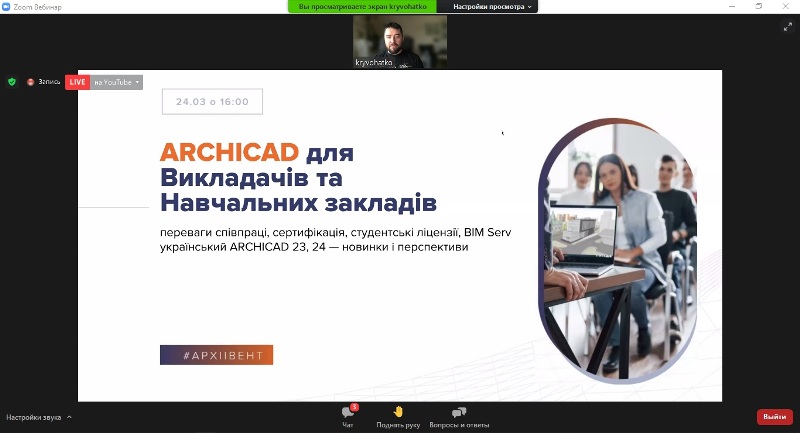Viewport: 800px width, 433px height.
Task: Click the Zoom app logo icon
Action: (6, 7)
